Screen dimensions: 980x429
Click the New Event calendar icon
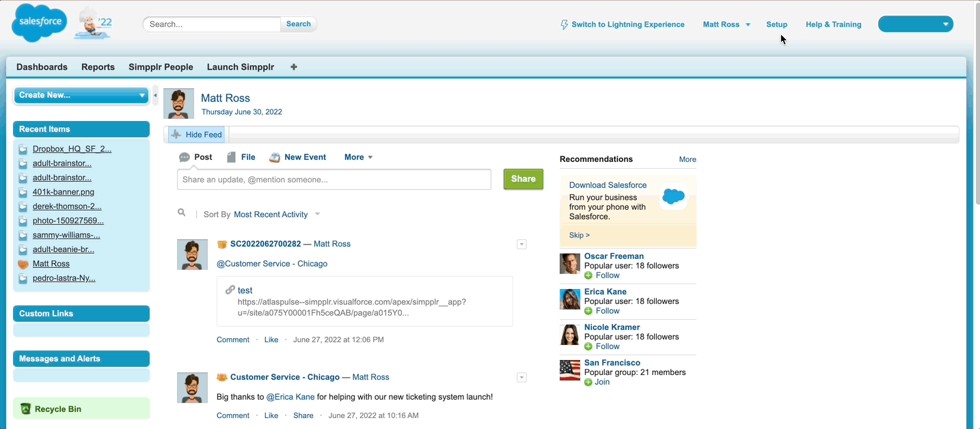(x=275, y=157)
